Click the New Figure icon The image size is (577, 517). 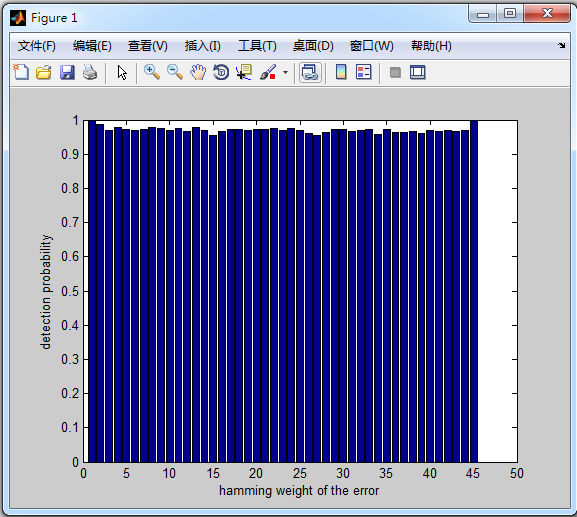point(21,72)
